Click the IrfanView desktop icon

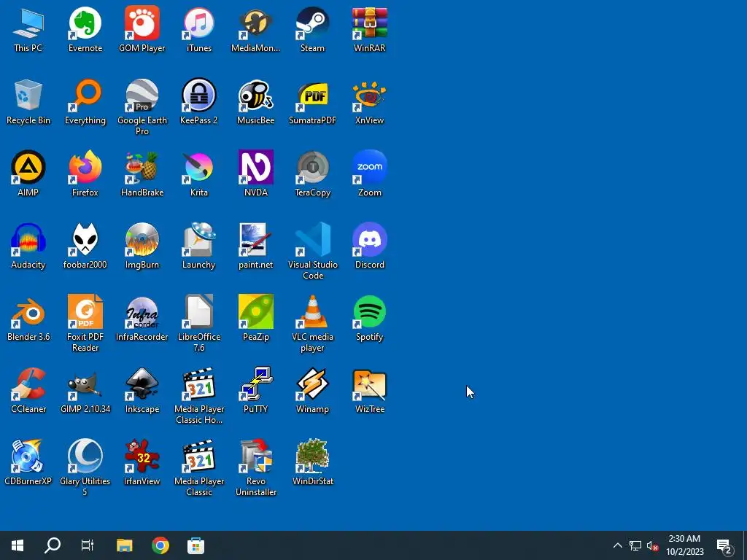pos(142,456)
